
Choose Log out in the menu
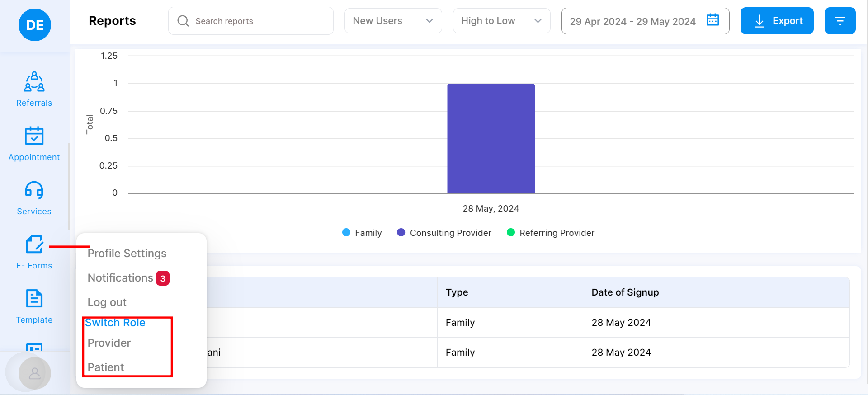click(x=107, y=302)
